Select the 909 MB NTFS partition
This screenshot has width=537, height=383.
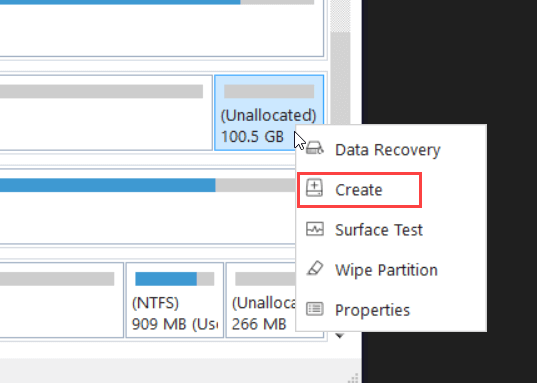175,300
